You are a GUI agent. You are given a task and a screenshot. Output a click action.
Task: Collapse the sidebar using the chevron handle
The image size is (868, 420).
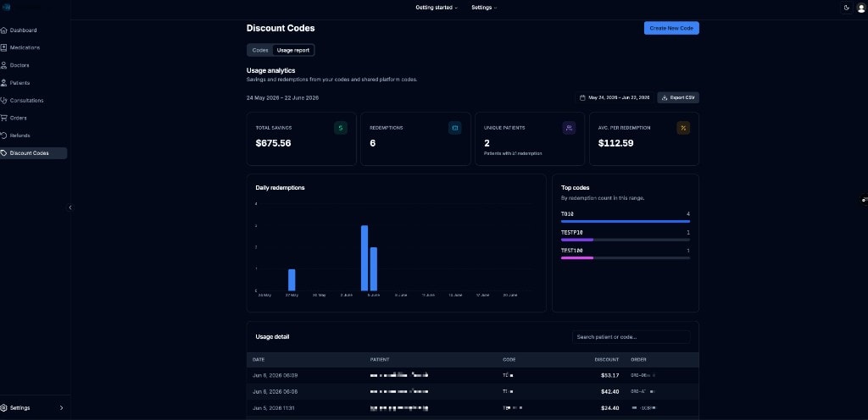pyautogui.click(x=70, y=207)
